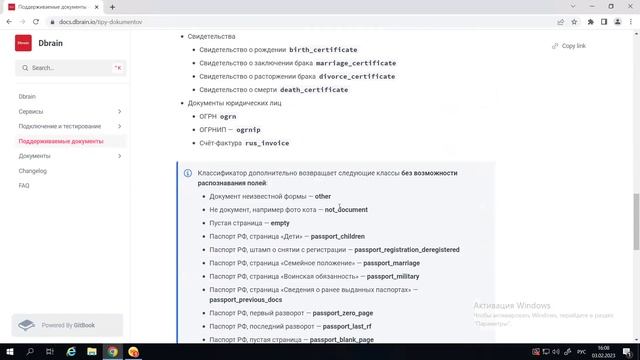Click the passport_zero_page class name
Viewport: 640px width, 360px height.
pyautogui.click(x=342, y=313)
